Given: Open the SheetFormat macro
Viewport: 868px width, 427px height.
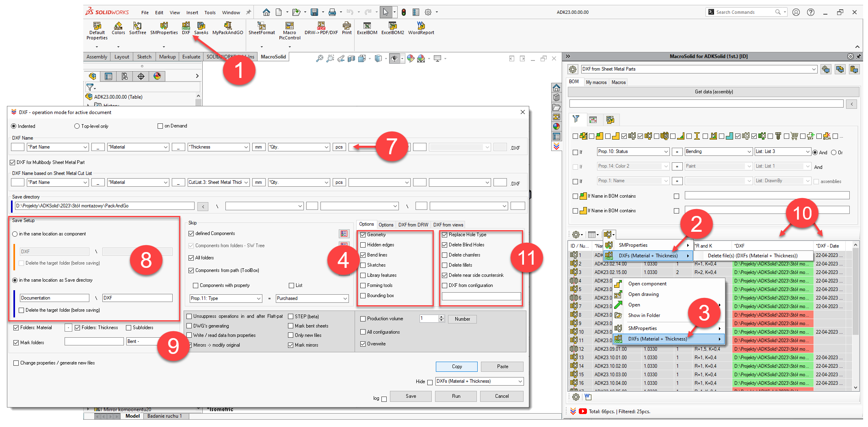Looking at the screenshot, I should [x=262, y=28].
